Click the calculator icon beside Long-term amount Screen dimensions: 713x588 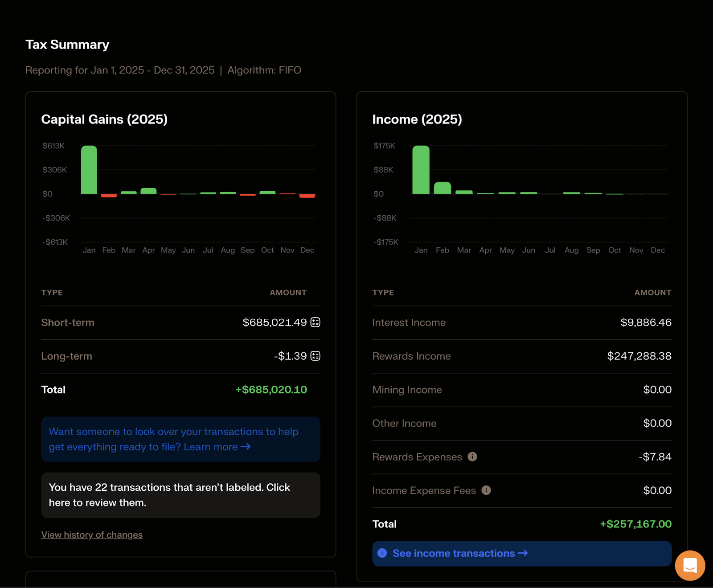[316, 356]
